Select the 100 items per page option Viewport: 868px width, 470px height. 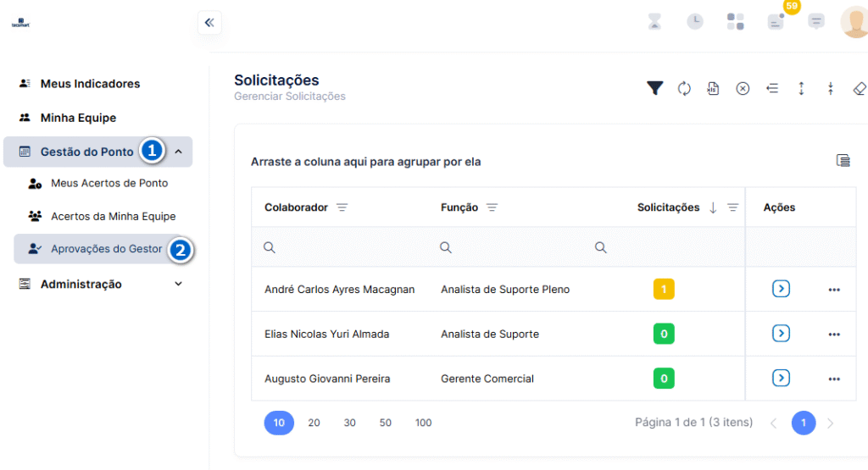tap(423, 423)
